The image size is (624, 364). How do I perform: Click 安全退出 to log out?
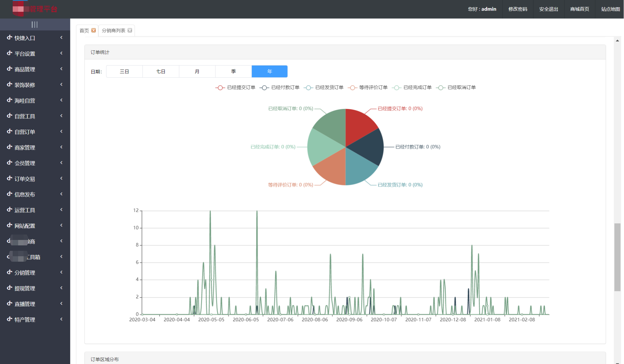click(x=548, y=9)
